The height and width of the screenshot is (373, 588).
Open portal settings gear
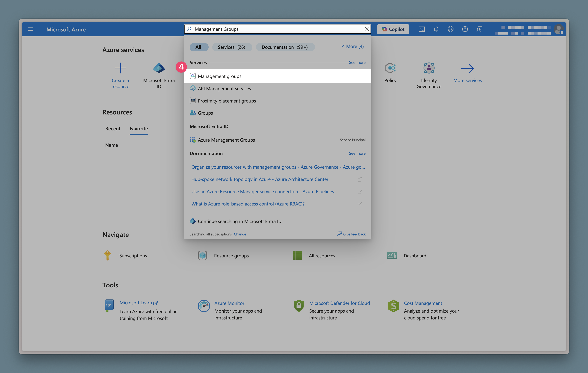(450, 29)
